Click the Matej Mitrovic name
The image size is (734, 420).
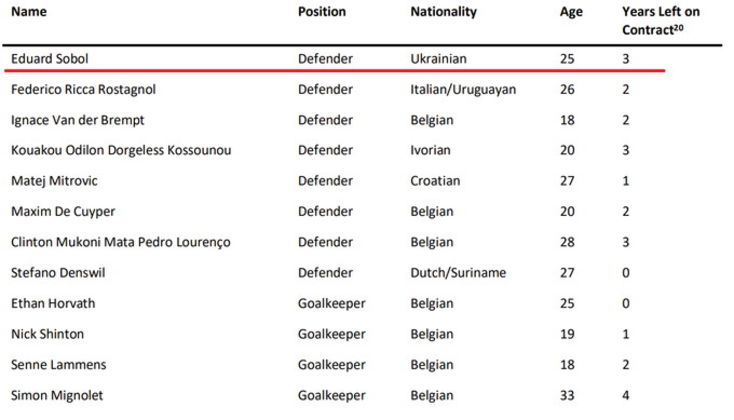tap(54, 181)
